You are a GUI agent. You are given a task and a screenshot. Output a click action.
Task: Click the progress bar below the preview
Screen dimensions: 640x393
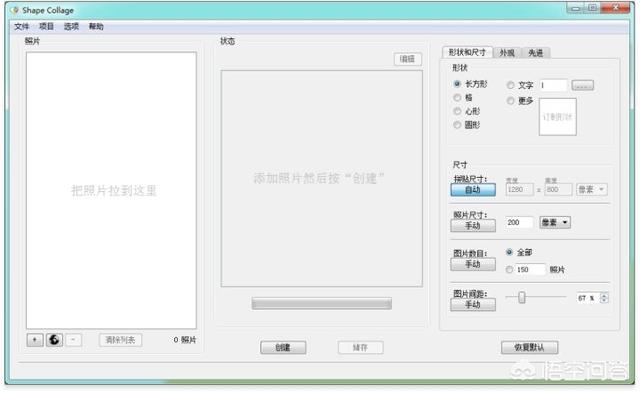coord(322,303)
